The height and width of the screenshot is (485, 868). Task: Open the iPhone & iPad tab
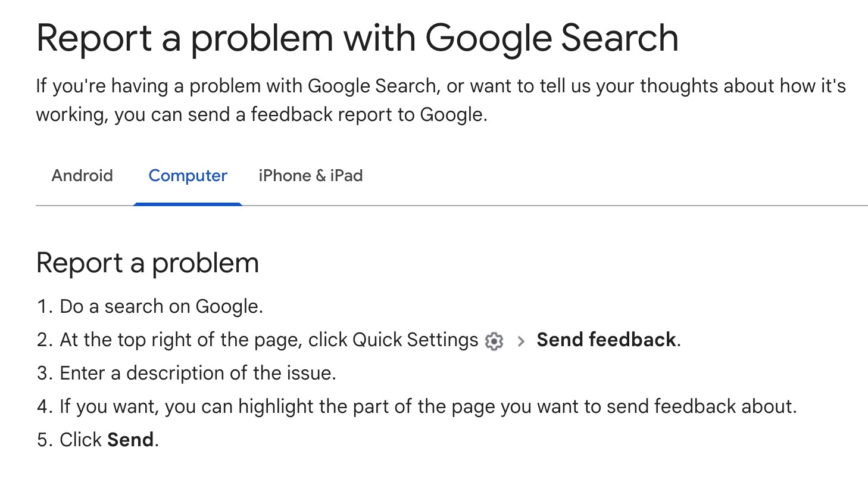tap(310, 176)
